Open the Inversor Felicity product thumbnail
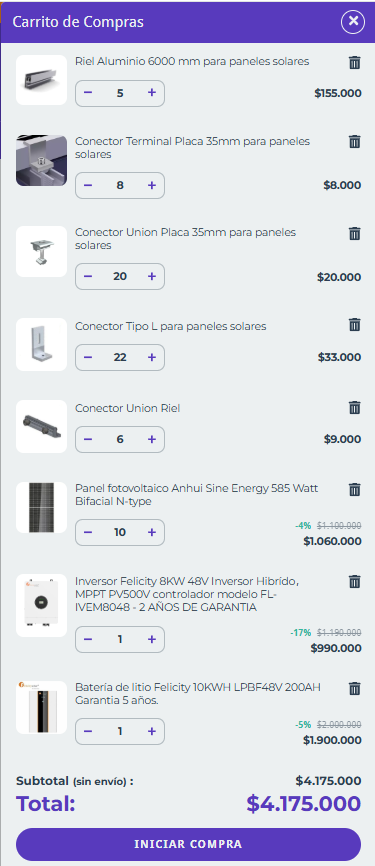Screen dimensions: 375x866 click(41, 606)
